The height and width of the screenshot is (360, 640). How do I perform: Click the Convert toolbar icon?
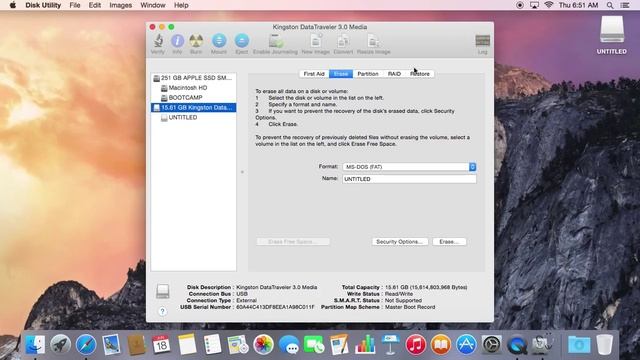tap(343, 44)
